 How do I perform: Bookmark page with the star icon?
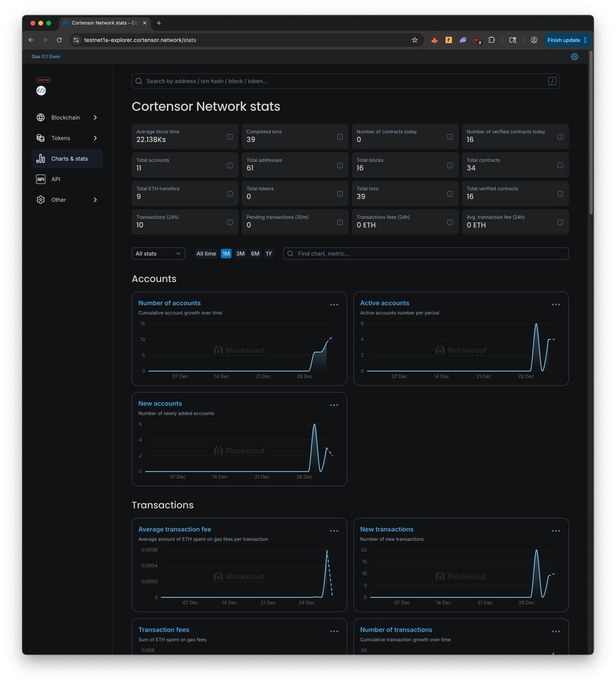click(414, 40)
